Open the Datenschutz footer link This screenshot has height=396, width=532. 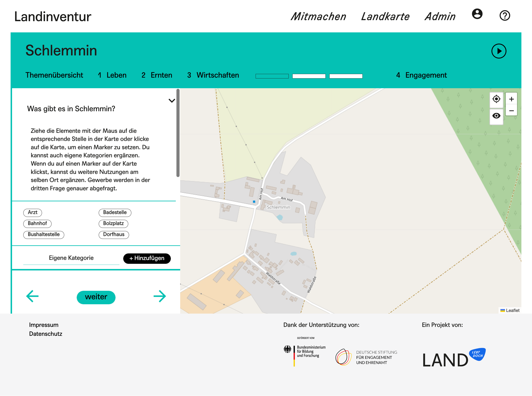[x=46, y=334]
